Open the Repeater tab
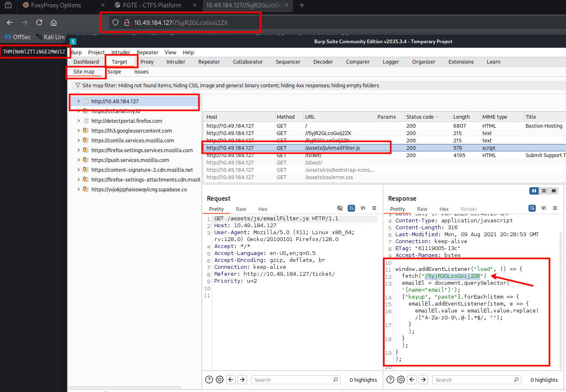This screenshot has height=392, width=566. pos(209,62)
